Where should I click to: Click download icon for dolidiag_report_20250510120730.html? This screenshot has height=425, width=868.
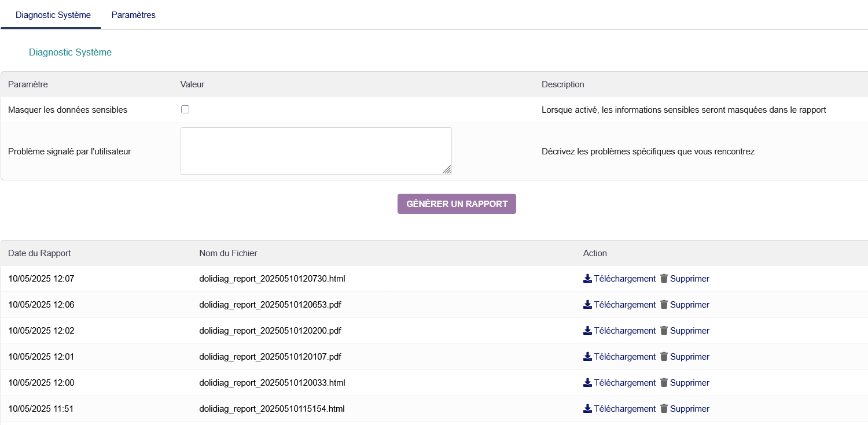587,279
